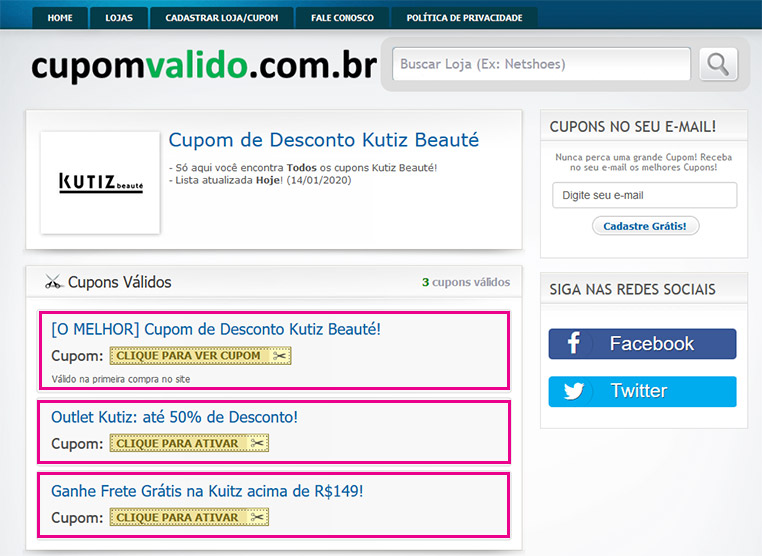Open '[O MELHOR] Cupom de Desconto' link

point(216,330)
